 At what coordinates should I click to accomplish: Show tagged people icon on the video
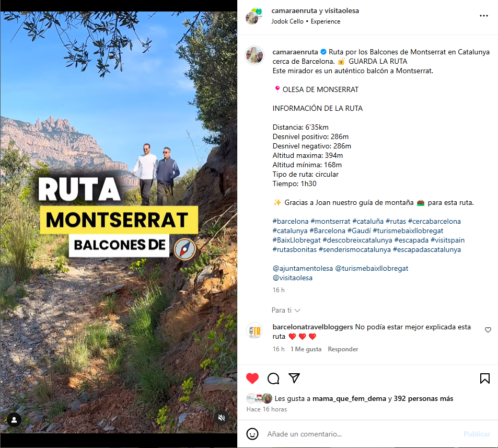(x=14, y=420)
